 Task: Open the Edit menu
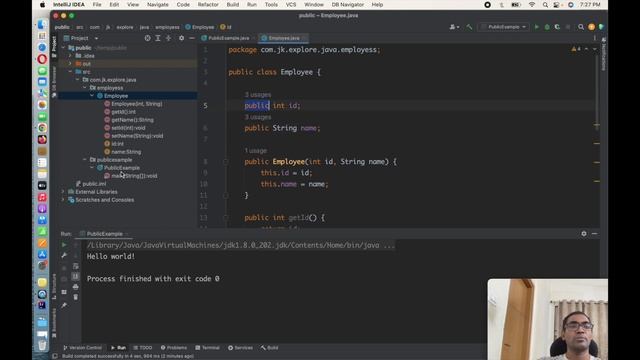(x=114, y=4)
